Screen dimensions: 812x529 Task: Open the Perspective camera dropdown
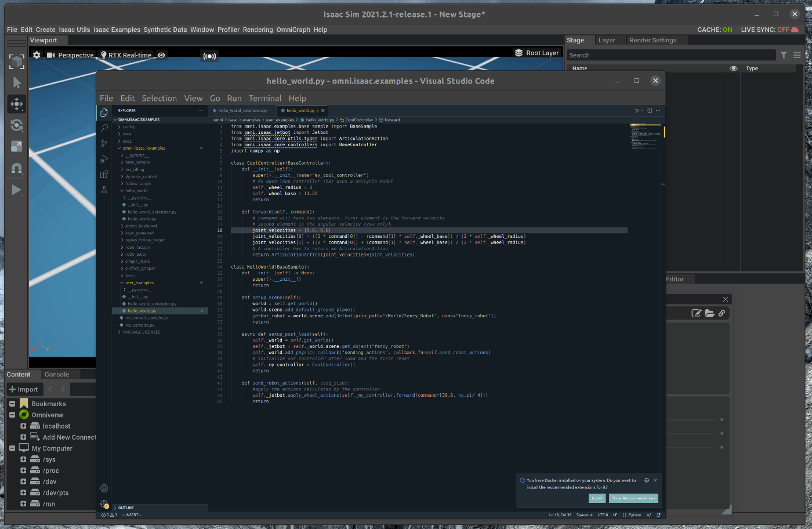pos(70,55)
